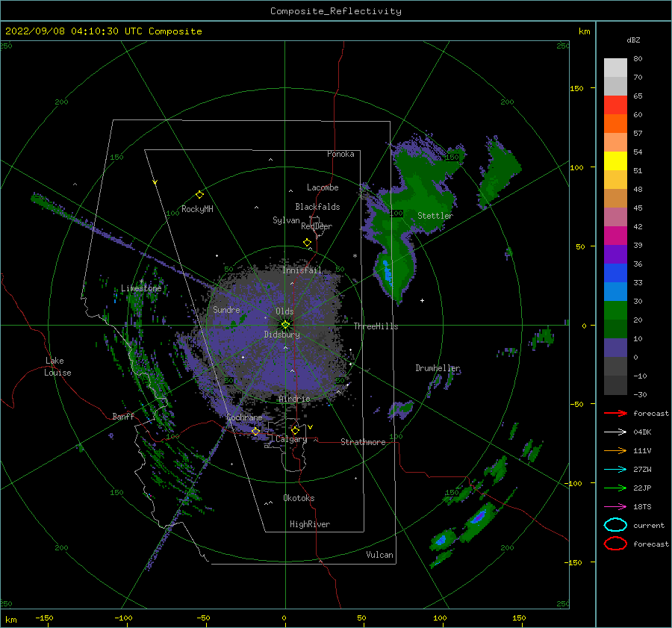Click the radar center marker between Olds and Didsbury

click(285, 325)
